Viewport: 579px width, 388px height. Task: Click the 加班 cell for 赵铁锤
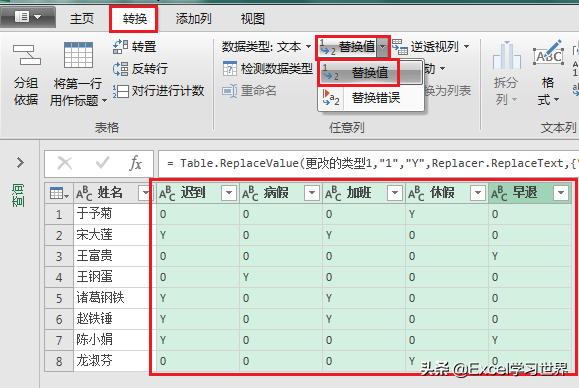364,319
